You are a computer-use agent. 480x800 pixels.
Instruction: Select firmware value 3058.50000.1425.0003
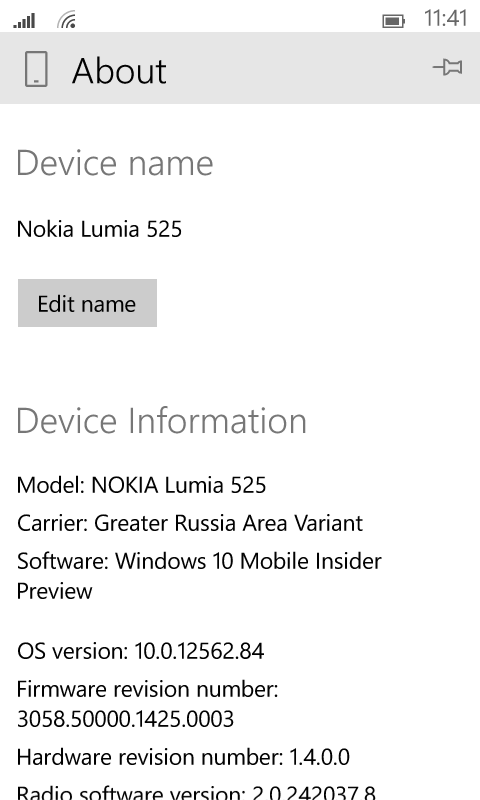coord(125,719)
